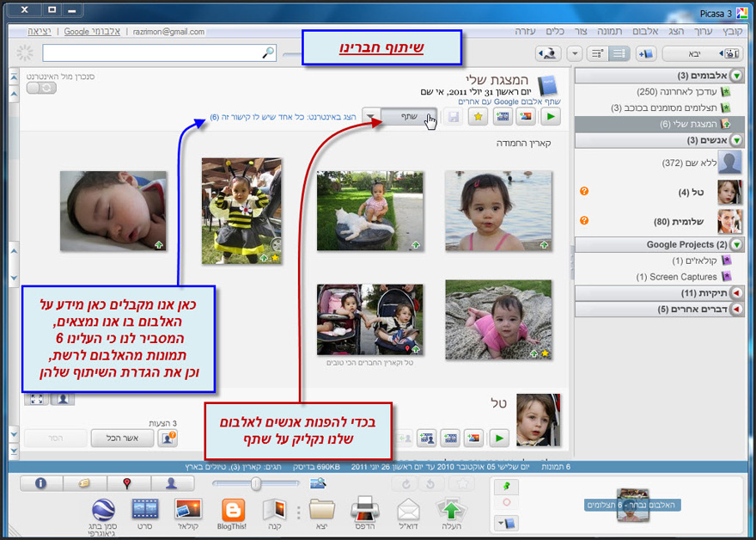Expand the תיקיות (11) section

coord(737,293)
